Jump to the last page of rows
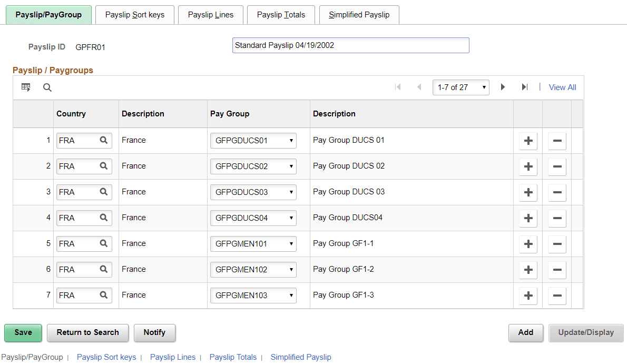The image size is (627, 364). click(x=524, y=87)
